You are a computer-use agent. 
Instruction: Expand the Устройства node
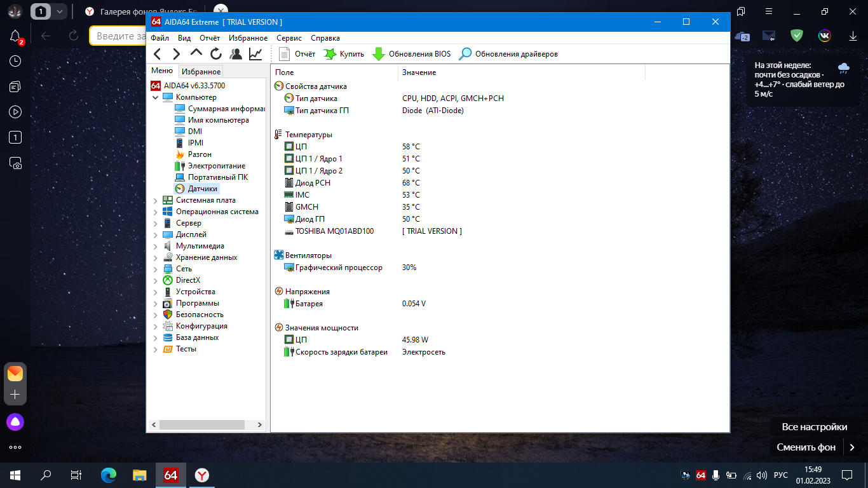[156, 292]
